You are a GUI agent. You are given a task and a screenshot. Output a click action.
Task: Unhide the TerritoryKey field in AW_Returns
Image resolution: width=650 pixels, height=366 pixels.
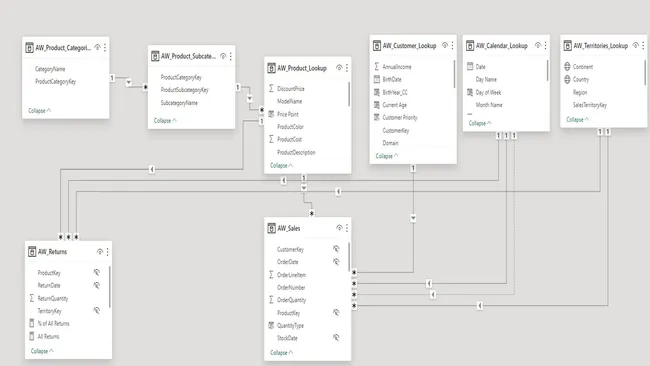click(x=97, y=310)
